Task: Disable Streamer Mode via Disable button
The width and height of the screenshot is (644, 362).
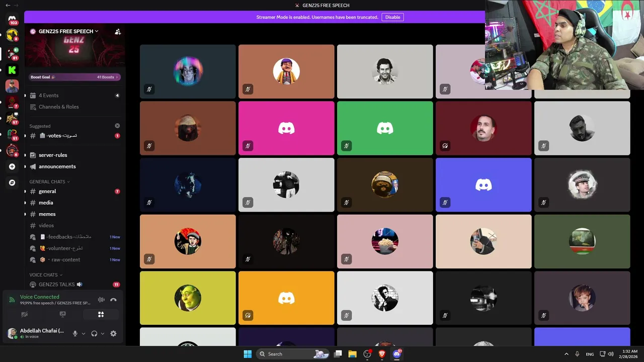Action: pos(392,17)
